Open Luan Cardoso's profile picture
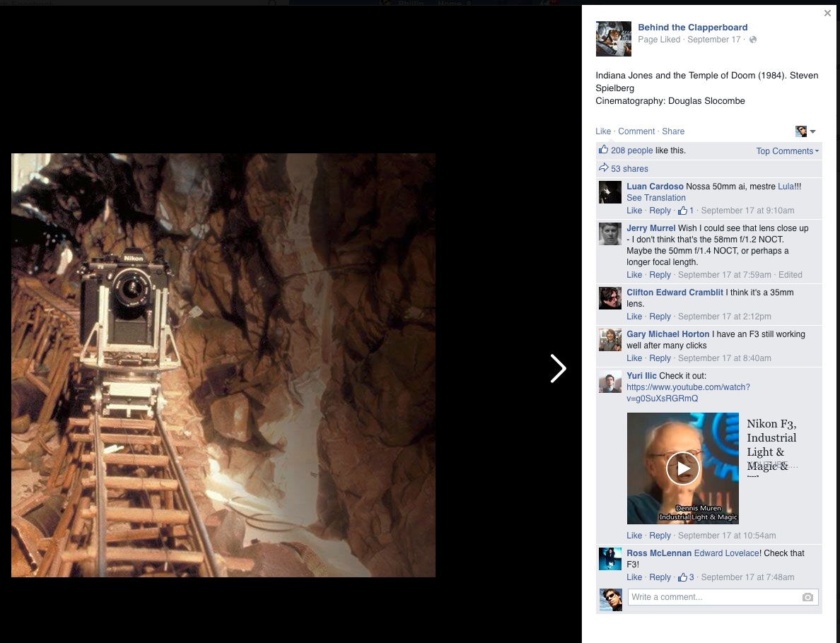The width and height of the screenshot is (840, 643). pos(609,192)
